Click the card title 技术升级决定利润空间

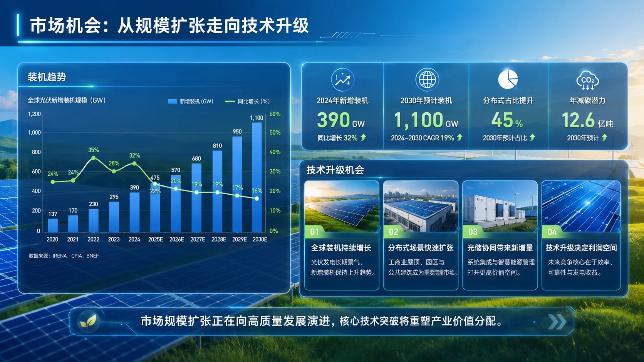pyautogui.click(x=581, y=248)
